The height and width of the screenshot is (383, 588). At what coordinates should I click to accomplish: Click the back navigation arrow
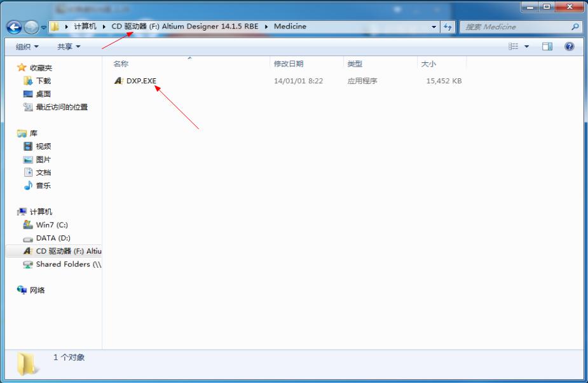14,27
